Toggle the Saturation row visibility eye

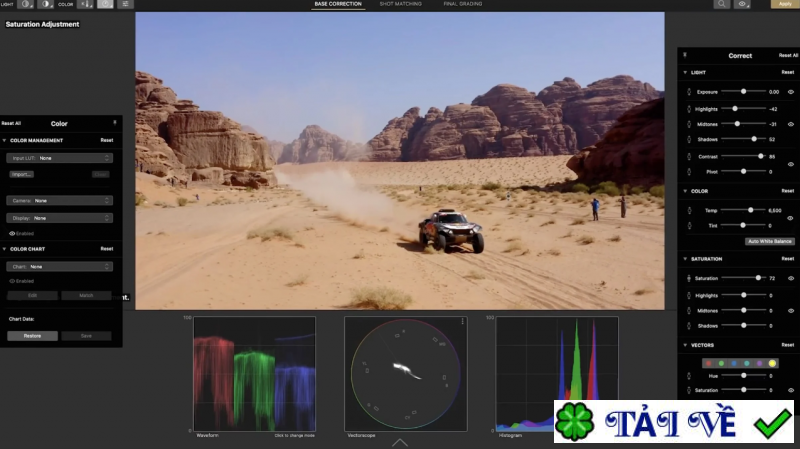pyautogui.click(x=790, y=279)
